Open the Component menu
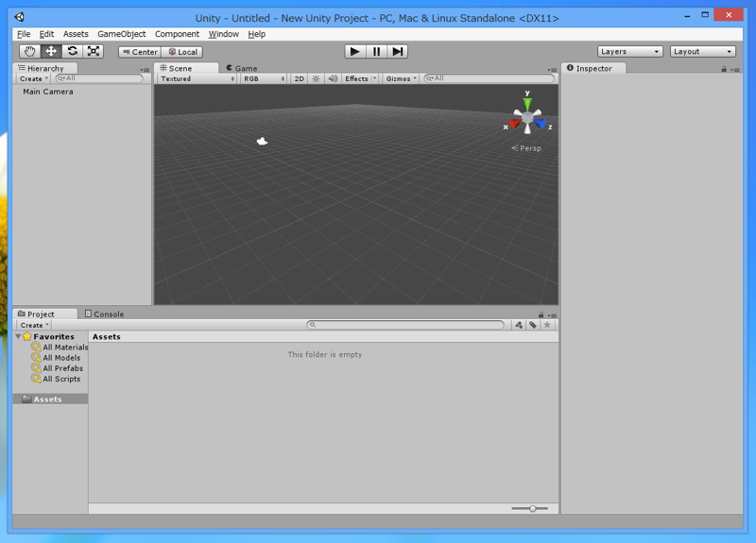This screenshot has width=756, height=543. click(x=177, y=34)
